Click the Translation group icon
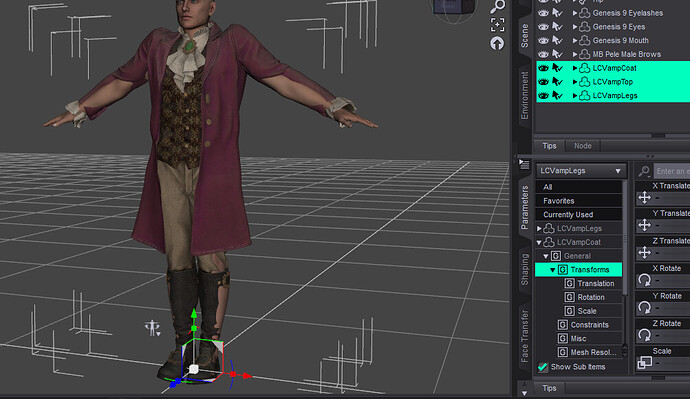This screenshot has width=690, height=399. 569,283
